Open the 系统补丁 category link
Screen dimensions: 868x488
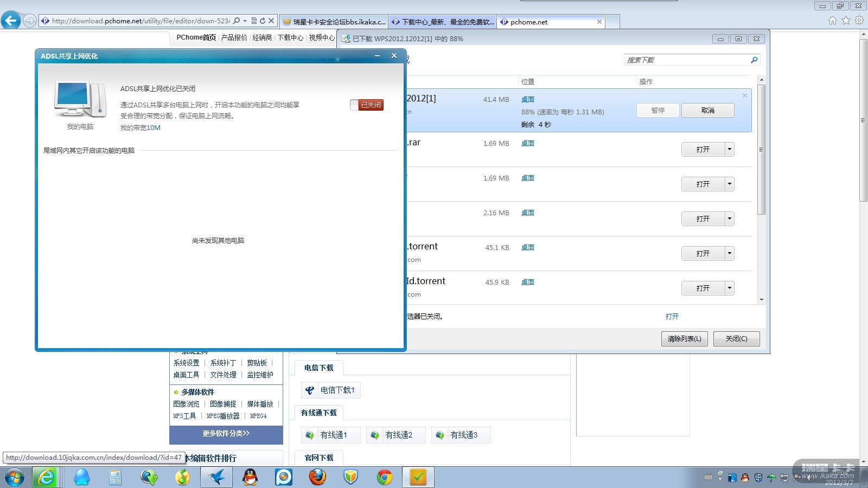click(223, 363)
